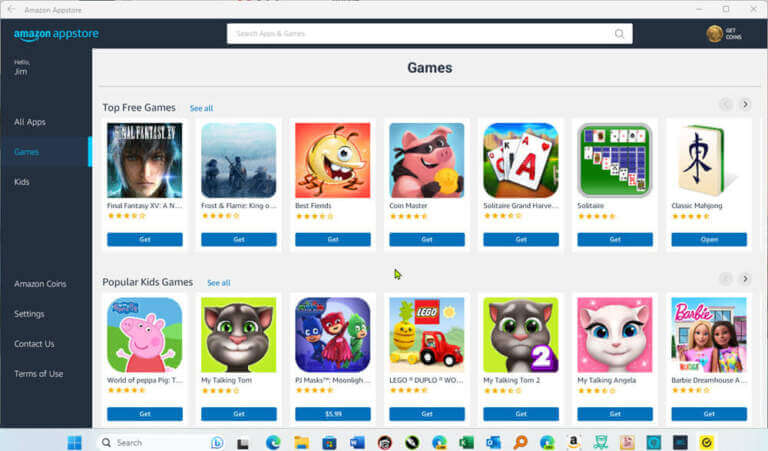Click the search magnifier icon
The width and height of the screenshot is (768, 451).
[x=619, y=34]
